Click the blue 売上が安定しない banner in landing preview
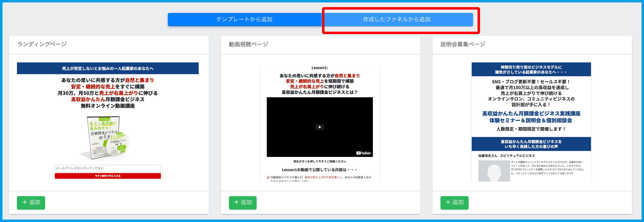This screenshot has width=644, height=222. pyautogui.click(x=108, y=68)
